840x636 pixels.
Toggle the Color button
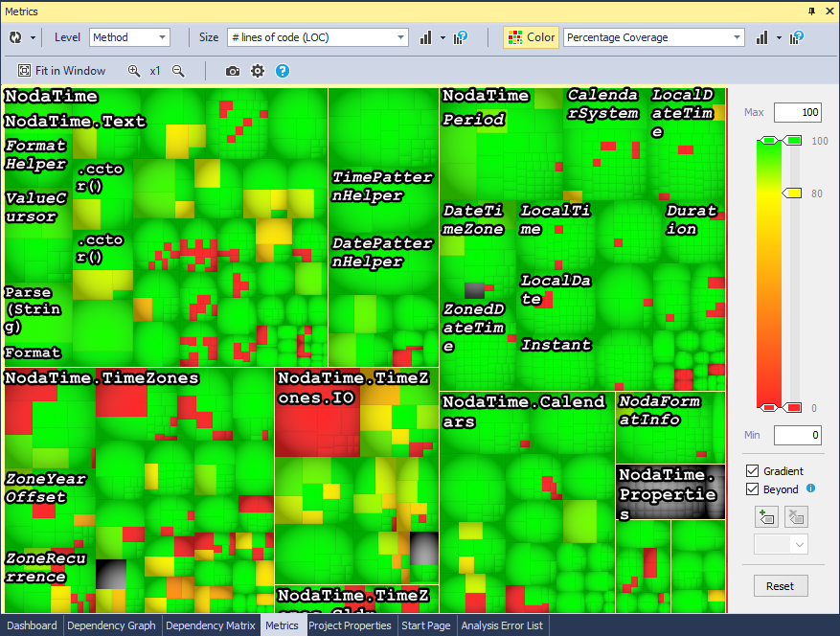pyautogui.click(x=531, y=37)
